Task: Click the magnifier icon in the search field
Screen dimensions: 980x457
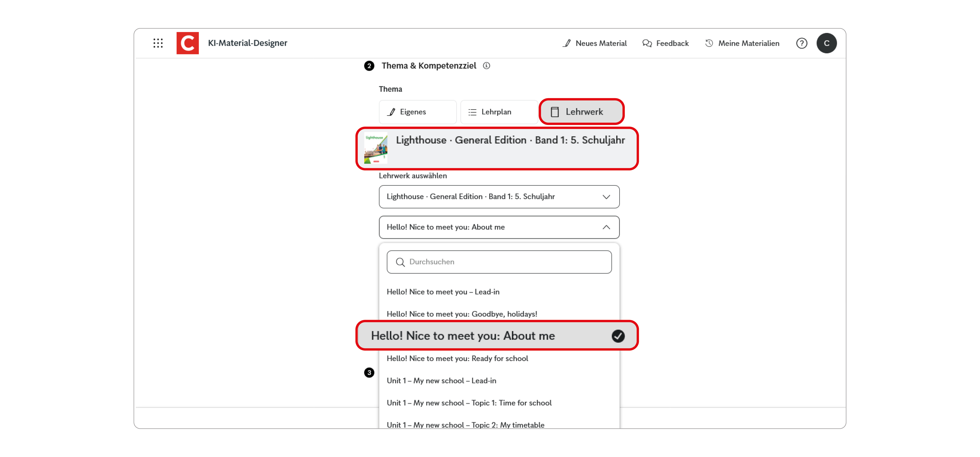Action: click(400, 262)
